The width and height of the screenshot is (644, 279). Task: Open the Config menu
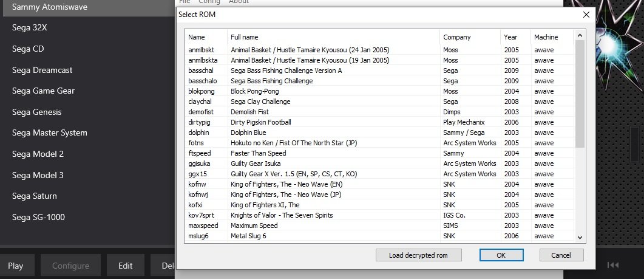(209, 2)
